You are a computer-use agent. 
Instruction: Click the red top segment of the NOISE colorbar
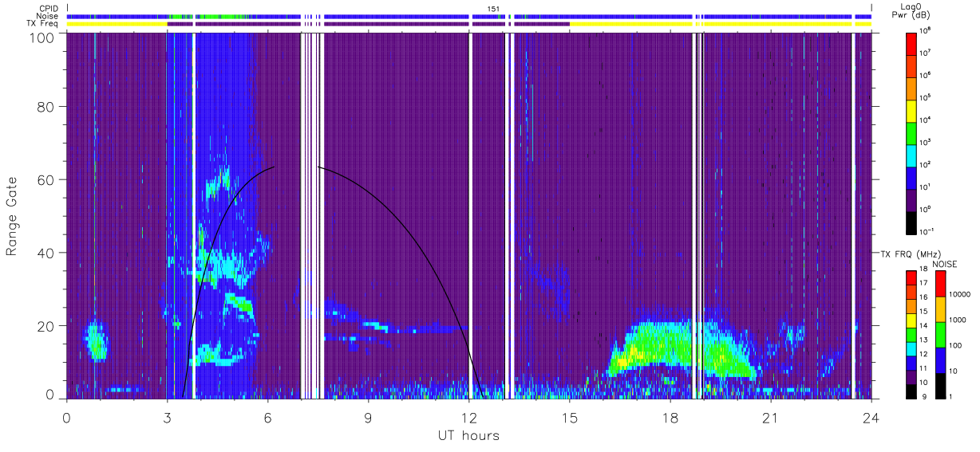coord(941,284)
